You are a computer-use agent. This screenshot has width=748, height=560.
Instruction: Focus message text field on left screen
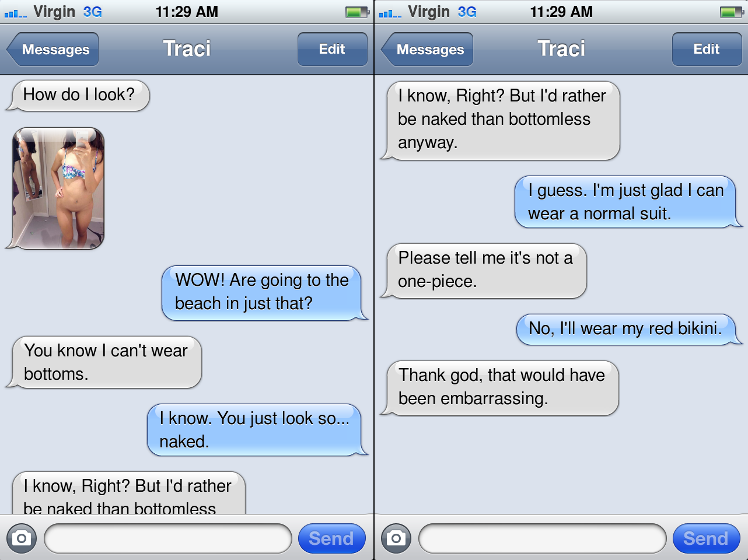(168, 538)
